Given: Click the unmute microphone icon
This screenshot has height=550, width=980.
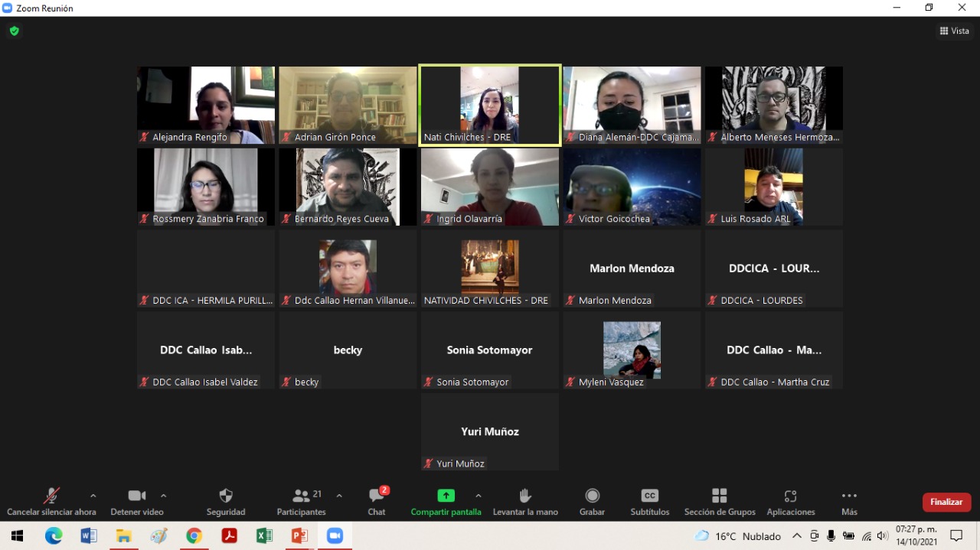Looking at the screenshot, I should pyautogui.click(x=51, y=496).
